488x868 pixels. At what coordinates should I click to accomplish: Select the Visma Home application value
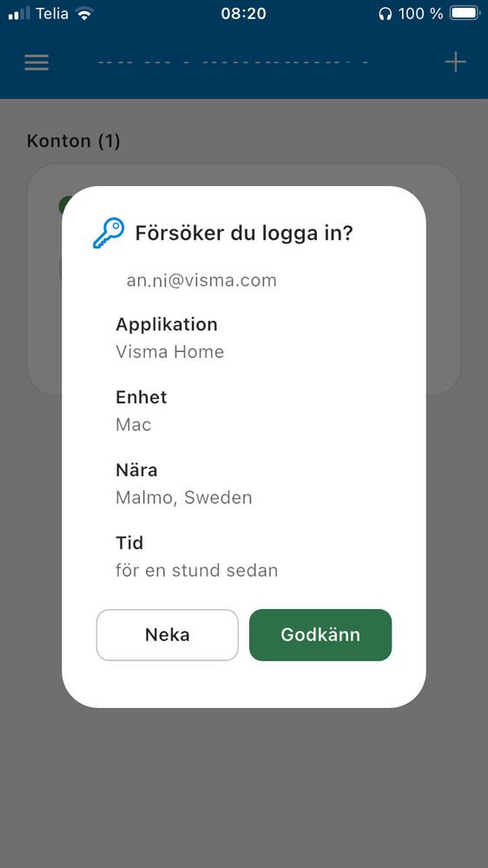click(170, 352)
